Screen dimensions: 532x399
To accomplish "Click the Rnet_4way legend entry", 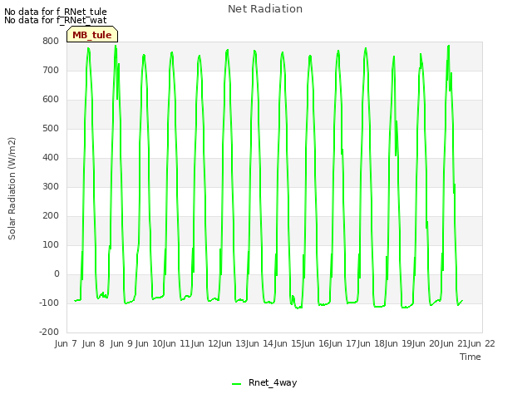I will pyautogui.click(x=264, y=382).
